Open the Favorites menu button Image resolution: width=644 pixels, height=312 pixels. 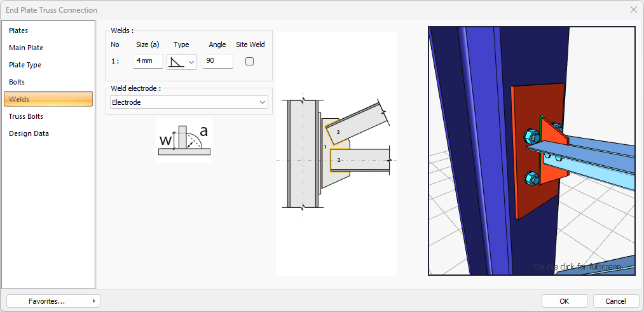click(x=53, y=301)
